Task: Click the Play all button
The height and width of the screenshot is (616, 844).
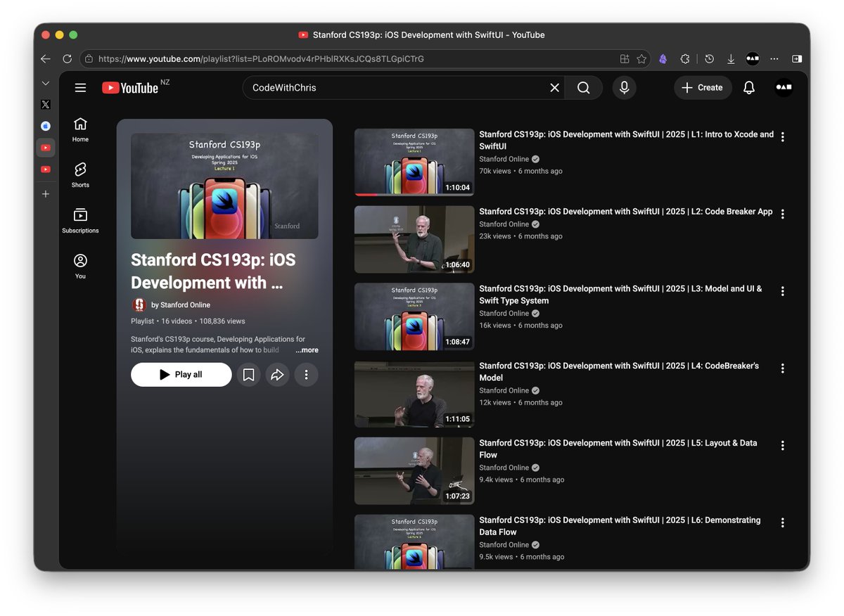Action: coord(181,375)
